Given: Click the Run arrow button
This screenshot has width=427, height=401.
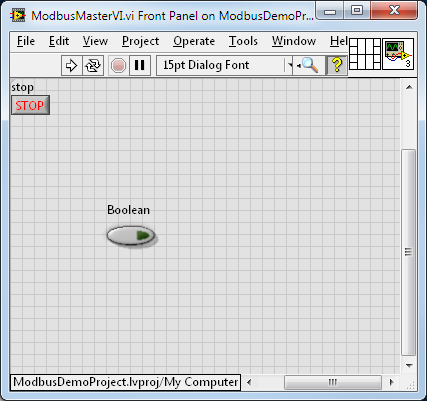Looking at the screenshot, I should (x=71, y=65).
